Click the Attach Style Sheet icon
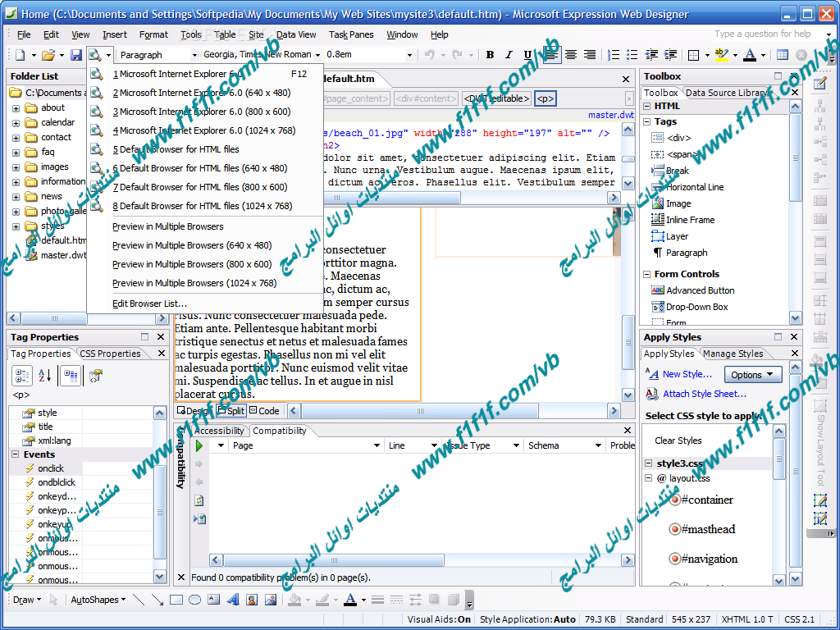This screenshot has width=840, height=630. (652, 394)
